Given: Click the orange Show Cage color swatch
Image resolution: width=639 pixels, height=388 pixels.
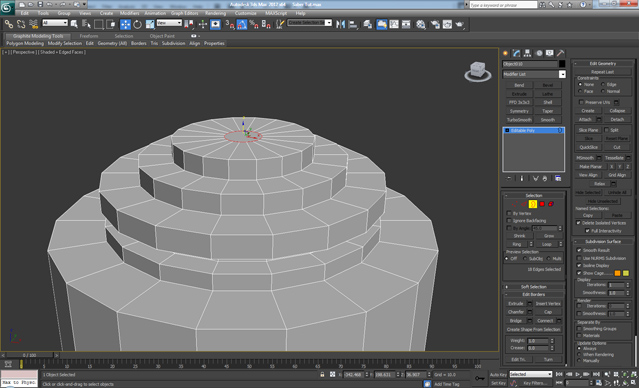Looking at the screenshot, I should [x=617, y=273].
